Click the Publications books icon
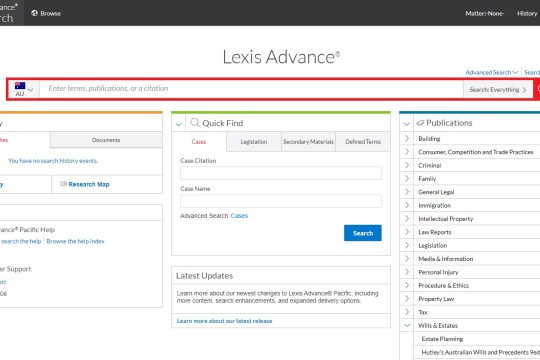This screenshot has height=360, width=540. click(x=420, y=123)
